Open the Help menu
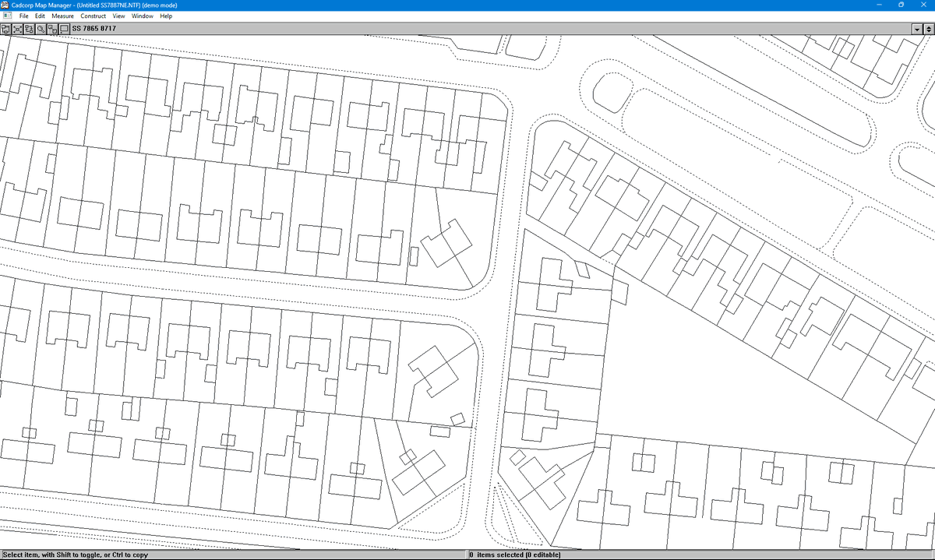Screen dimensions: 935x560 coord(166,16)
